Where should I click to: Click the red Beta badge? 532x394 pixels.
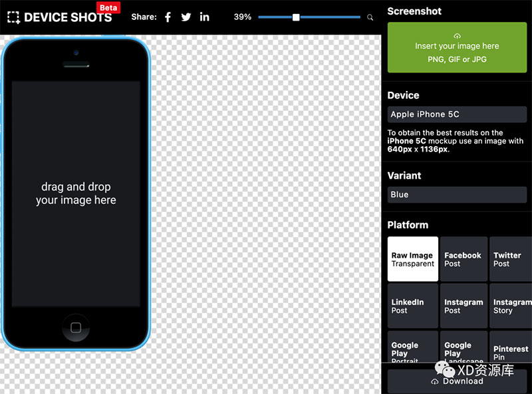point(108,8)
